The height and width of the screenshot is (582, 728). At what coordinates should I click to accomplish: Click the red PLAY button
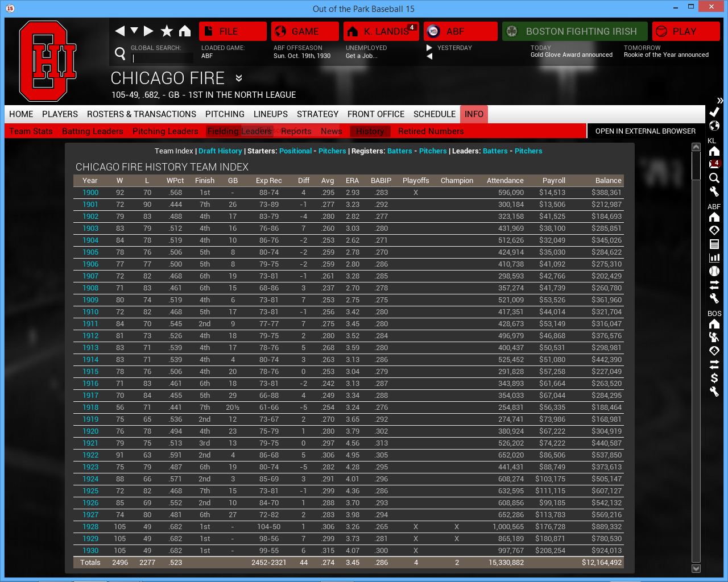(x=685, y=31)
